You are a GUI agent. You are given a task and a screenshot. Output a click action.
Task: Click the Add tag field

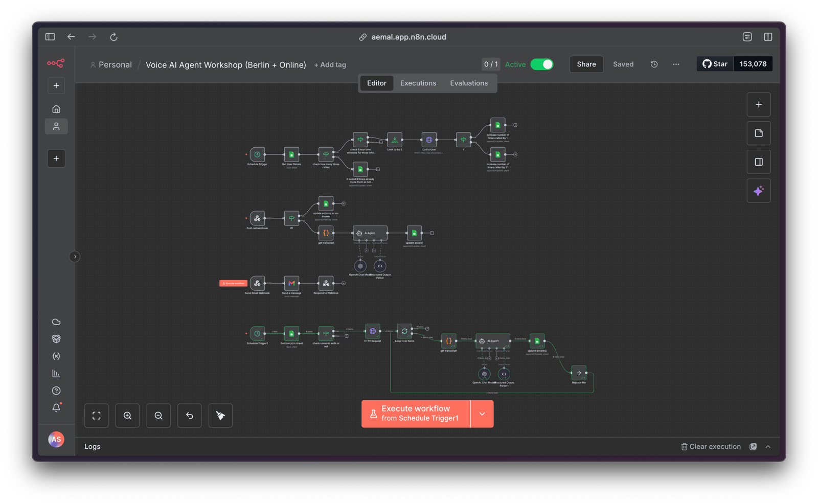pyautogui.click(x=330, y=65)
